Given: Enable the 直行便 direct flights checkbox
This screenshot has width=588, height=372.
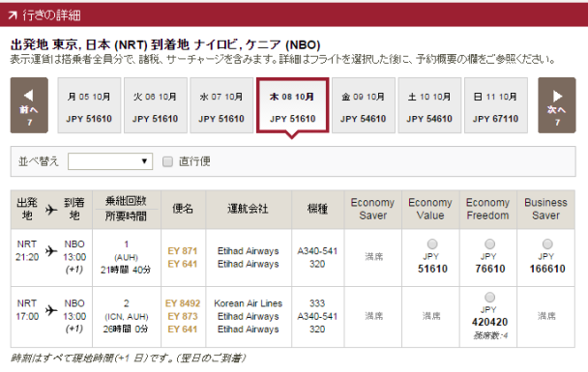Looking at the screenshot, I should coord(167,161).
